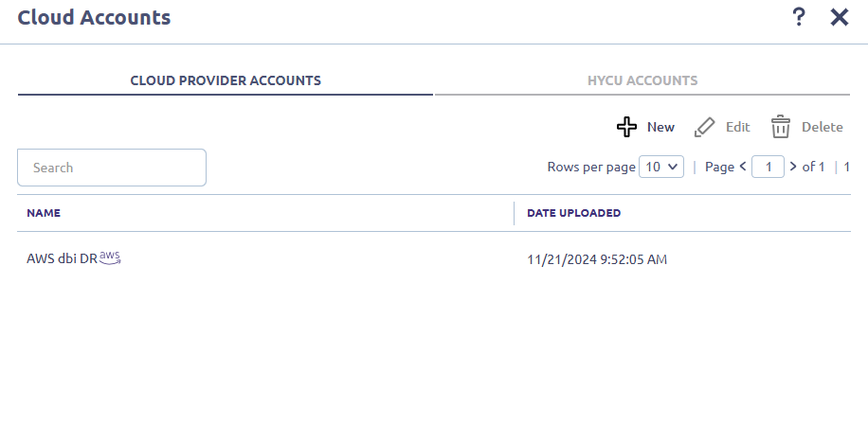868x443 pixels.
Task: Click the Delete text label
Action: click(823, 127)
